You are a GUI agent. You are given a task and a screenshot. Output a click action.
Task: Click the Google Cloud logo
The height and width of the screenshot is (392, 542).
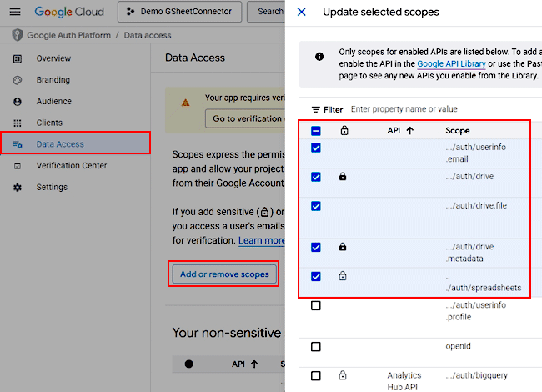(70, 12)
